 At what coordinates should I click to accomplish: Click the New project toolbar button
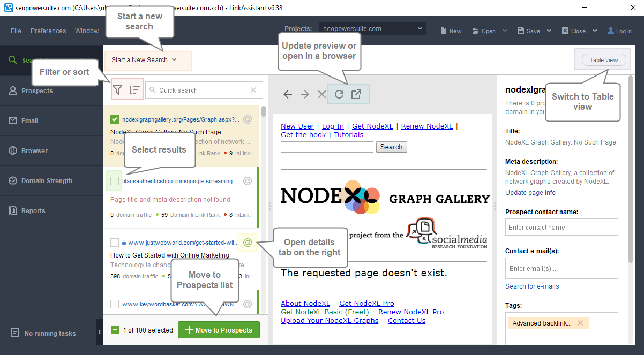pyautogui.click(x=451, y=31)
